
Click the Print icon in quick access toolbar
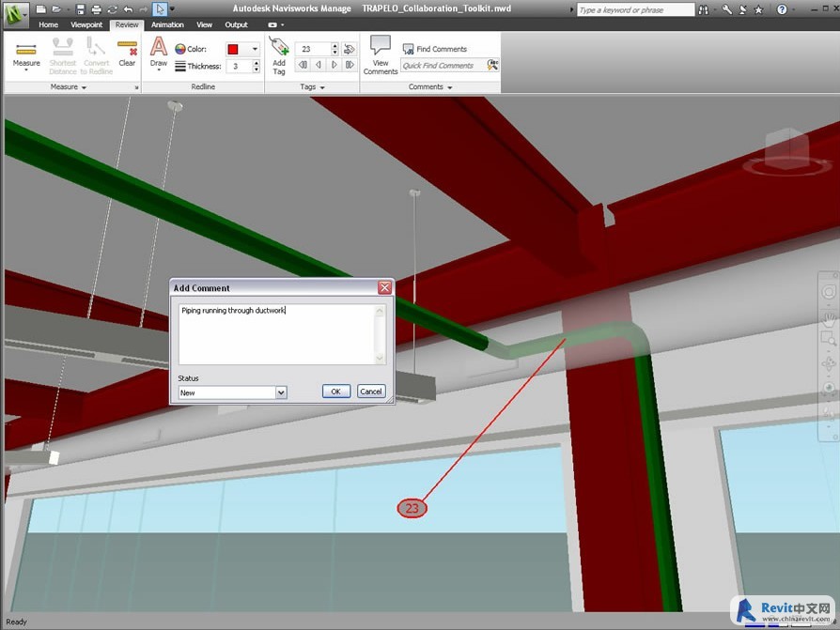point(96,9)
